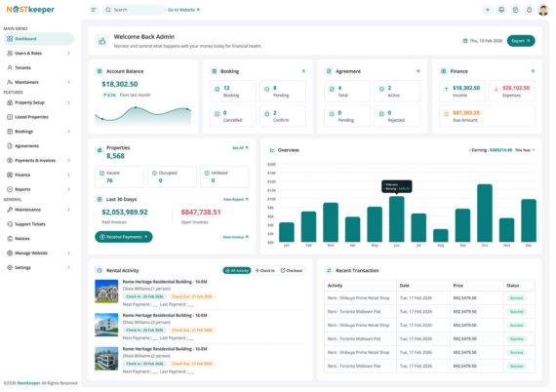
Task: Click the $847,738.51 open invoices amount
Action: coord(201,213)
